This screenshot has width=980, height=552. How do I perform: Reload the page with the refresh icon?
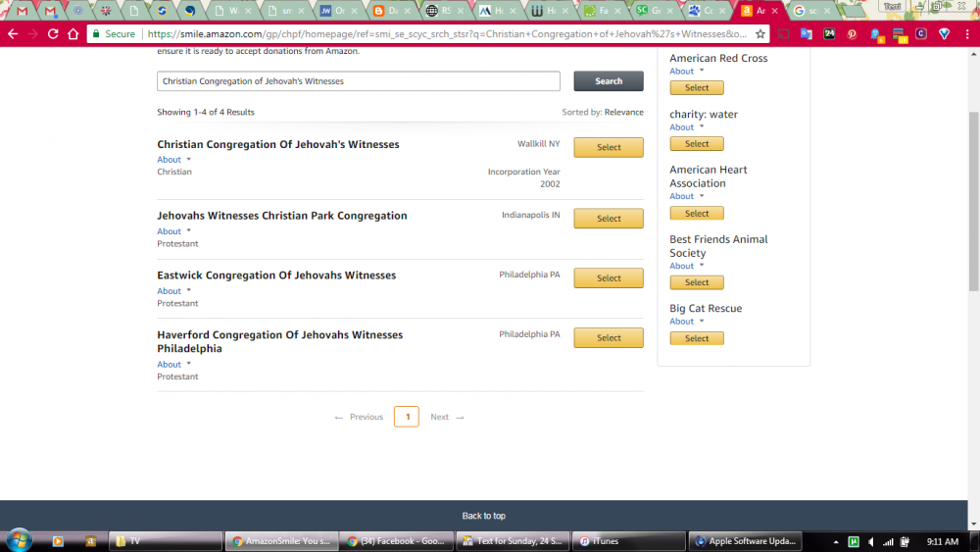pyautogui.click(x=53, y=33)
